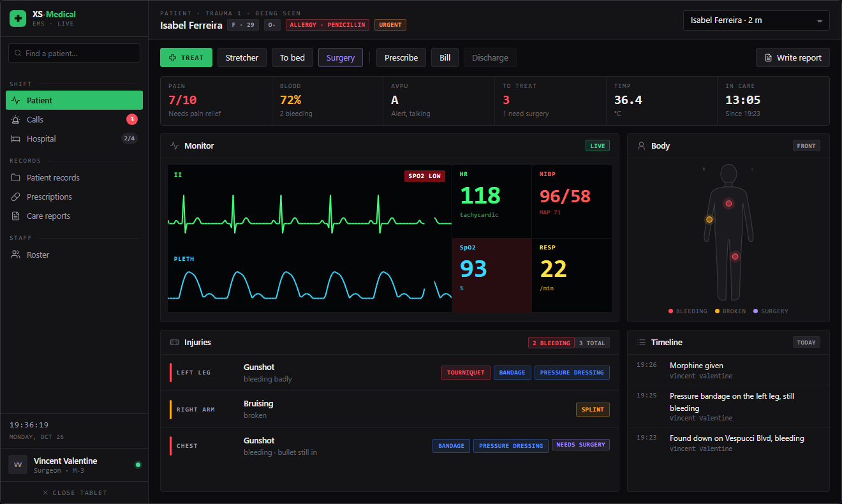
Task: Toggle the LIVE monitor badge
Action: tap(598, 145)
